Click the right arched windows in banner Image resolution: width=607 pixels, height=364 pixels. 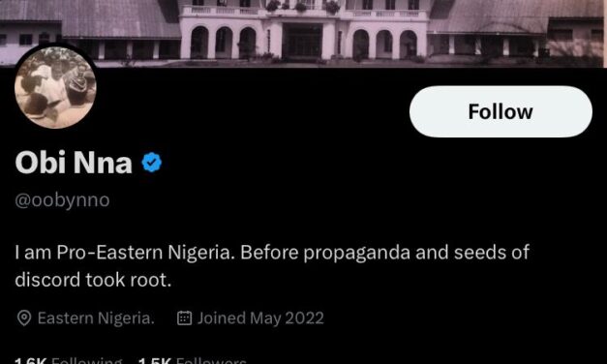pos(384,44)
